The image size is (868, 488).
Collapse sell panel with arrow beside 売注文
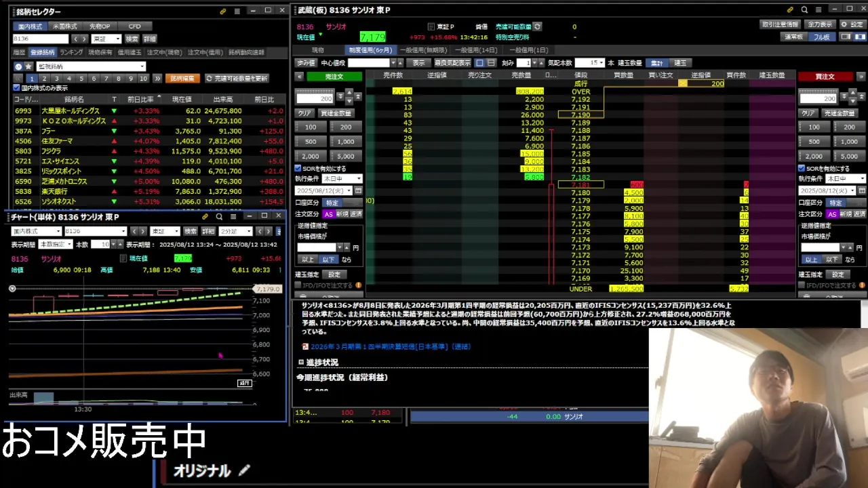pos(299,77)
